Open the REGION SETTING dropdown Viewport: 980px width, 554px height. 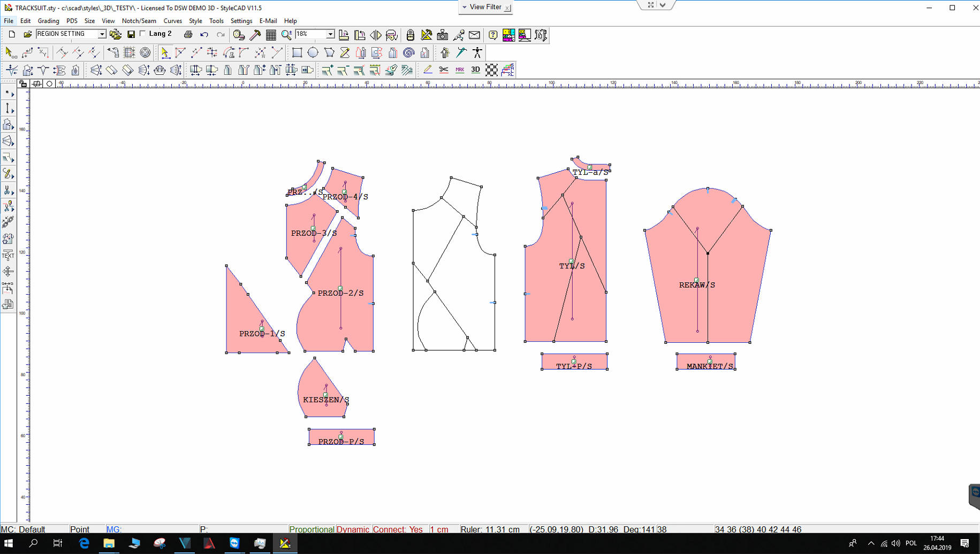click(x=102, y=34)
